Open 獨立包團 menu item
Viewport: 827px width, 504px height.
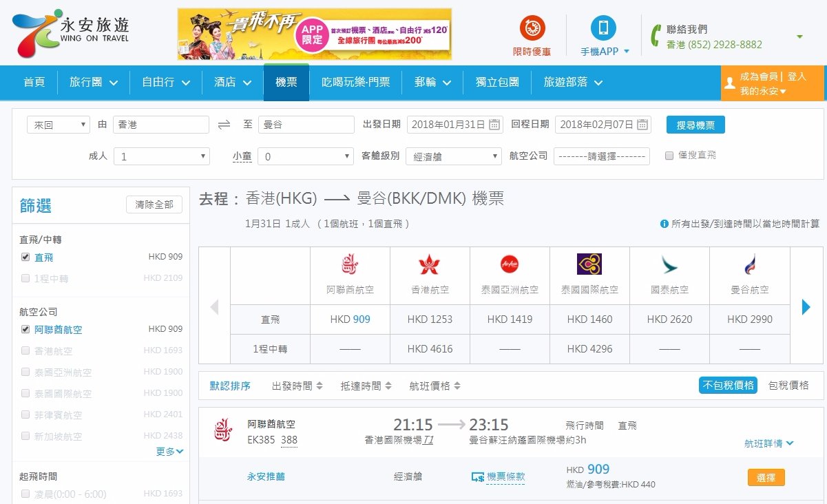[x=497, y=83]
